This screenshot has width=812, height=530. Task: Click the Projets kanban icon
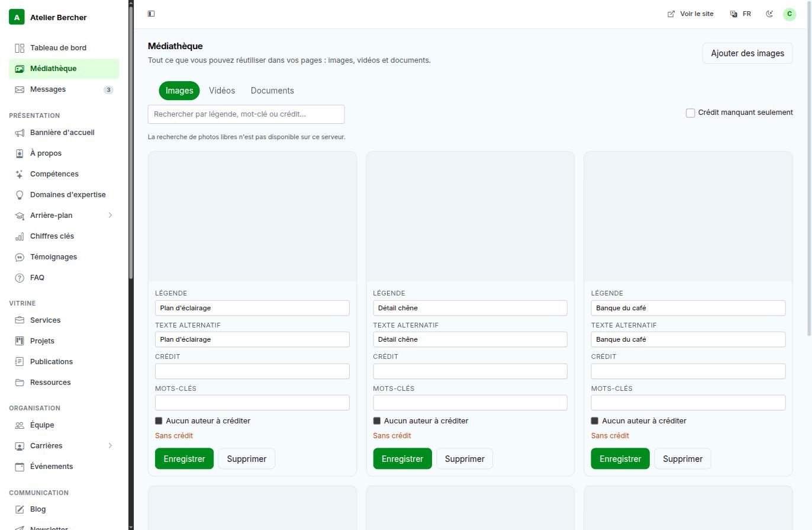coord(20,341)
